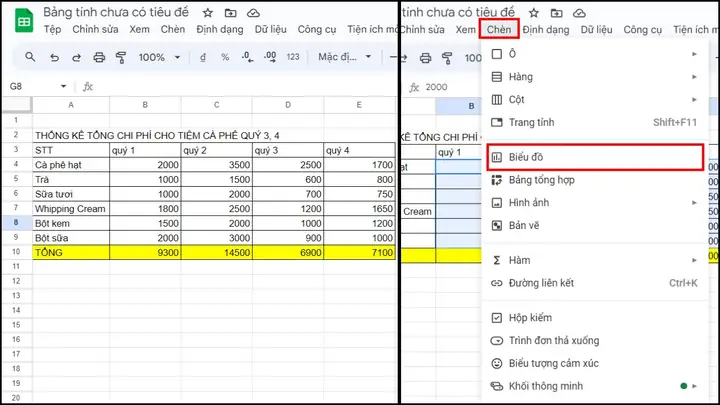
Task: Expand the Hàm submenu arrow
Action: pos(694,260)
